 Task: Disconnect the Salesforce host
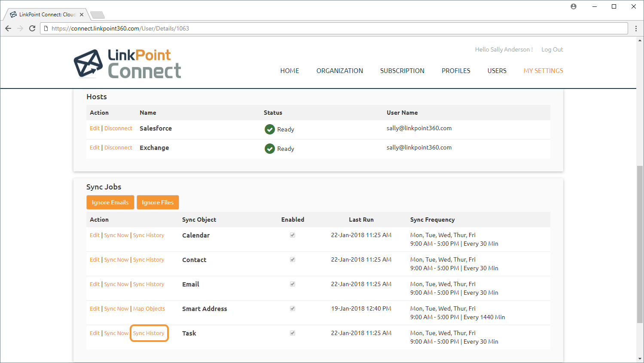click(118, 128)
